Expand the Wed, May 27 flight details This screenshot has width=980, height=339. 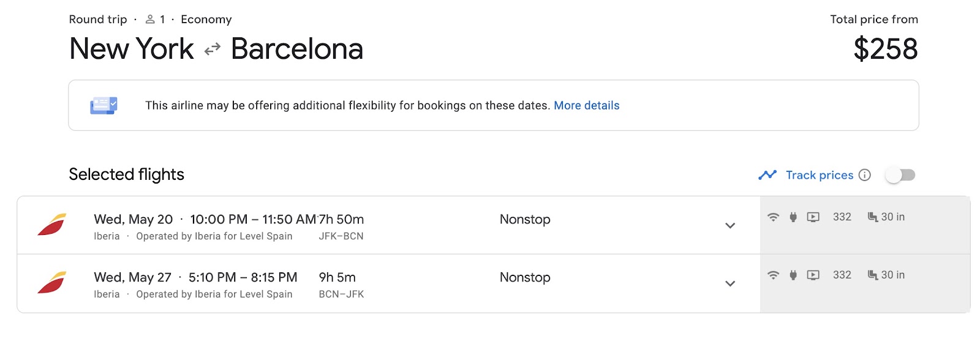pyautogui.click(x=730, y=284)
